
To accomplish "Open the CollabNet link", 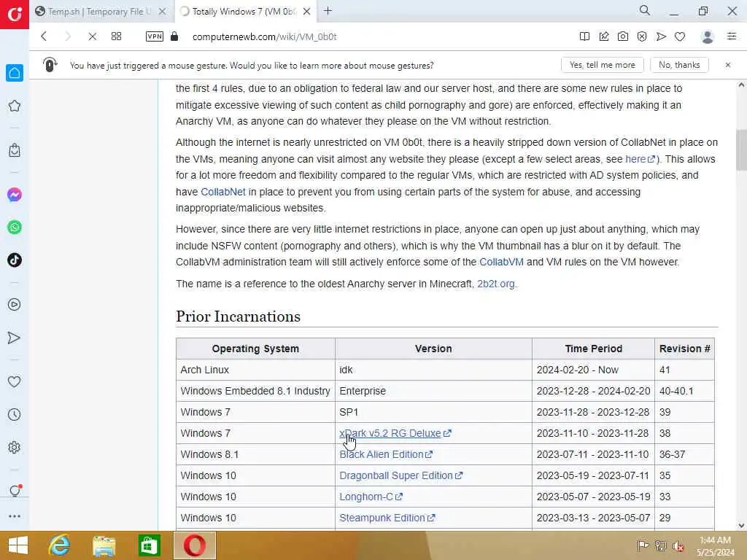I will tap(223, 192).
